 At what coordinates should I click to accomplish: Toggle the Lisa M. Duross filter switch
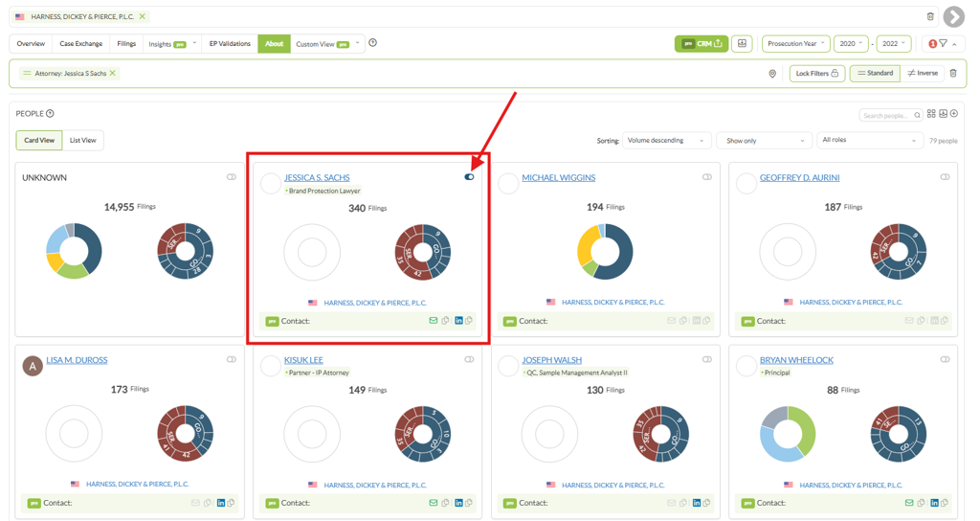[x=232, y=360]
